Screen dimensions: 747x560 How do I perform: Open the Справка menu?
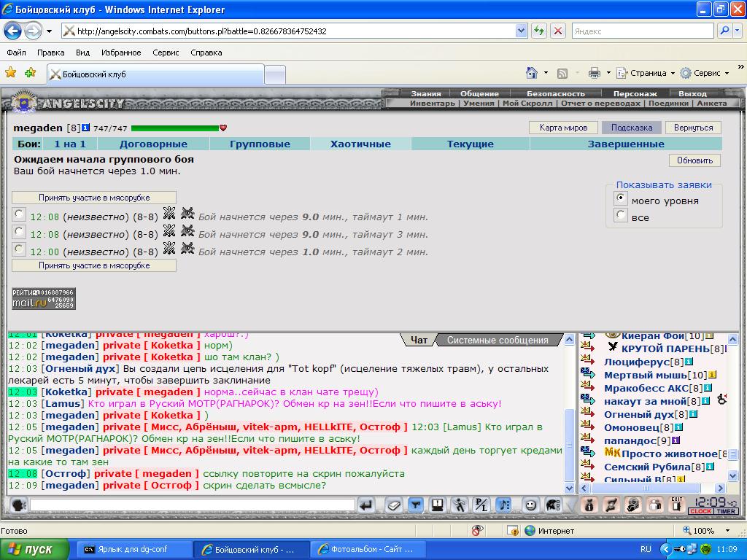(206, 52)
